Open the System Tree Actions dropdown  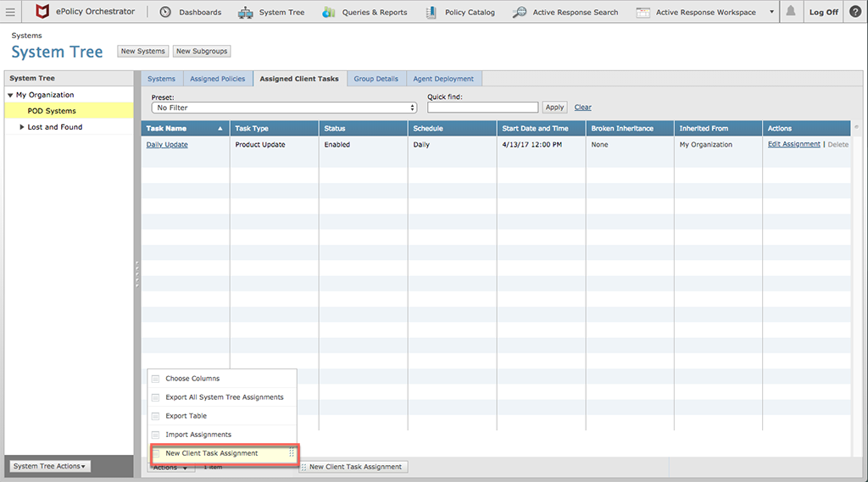coord(50,466)
